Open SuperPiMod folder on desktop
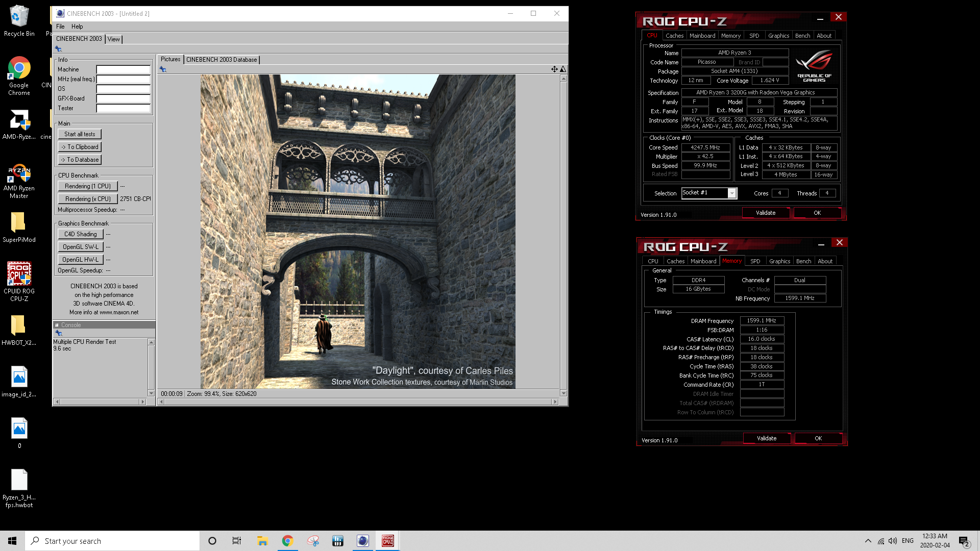 19,227
